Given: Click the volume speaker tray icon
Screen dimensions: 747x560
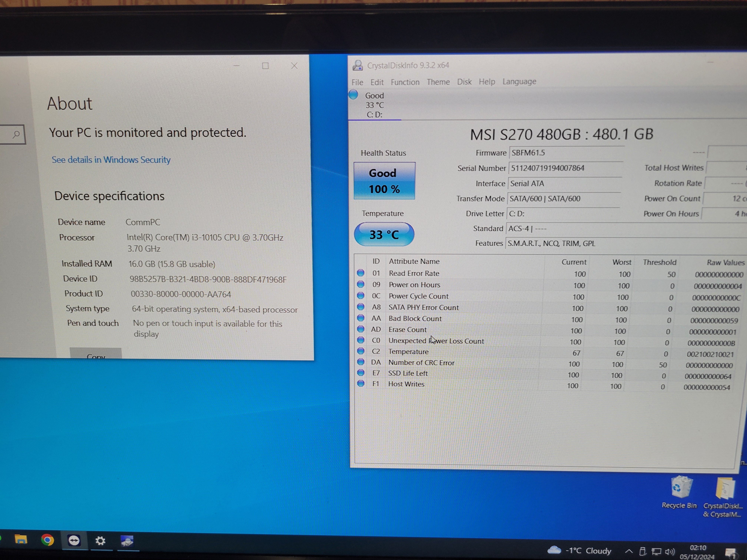Looking at the screenshot, I should coord(670,551).
